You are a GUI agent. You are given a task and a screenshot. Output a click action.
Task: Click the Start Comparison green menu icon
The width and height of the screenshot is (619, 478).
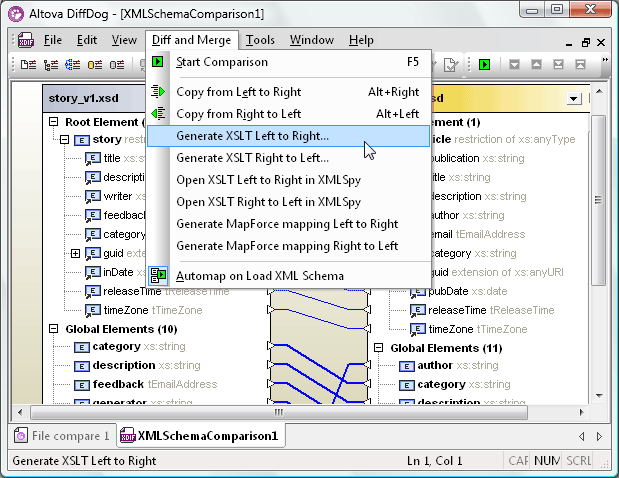click(x=158, y=62)
